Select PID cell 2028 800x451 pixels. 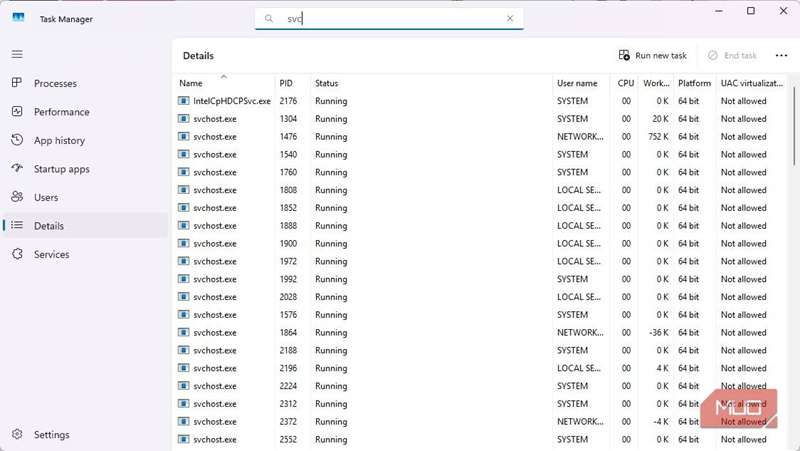pyautogui.click(x=288, y=297)
